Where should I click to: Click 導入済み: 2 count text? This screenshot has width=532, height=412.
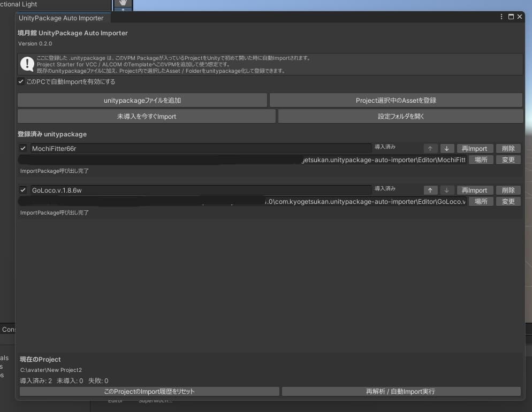pos(36,381)
